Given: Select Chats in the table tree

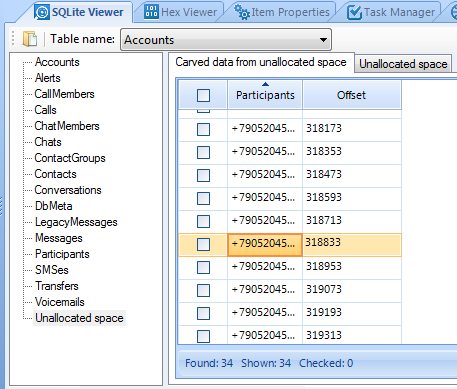Looking at the screenshot, I should (x=48, y=142).
